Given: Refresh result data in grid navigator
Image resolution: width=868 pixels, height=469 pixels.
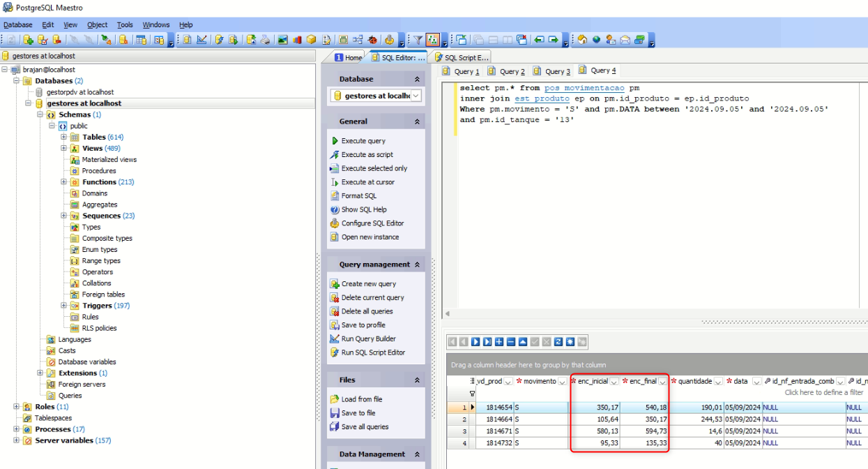Looking at the screenshot, I should point(558,342).
